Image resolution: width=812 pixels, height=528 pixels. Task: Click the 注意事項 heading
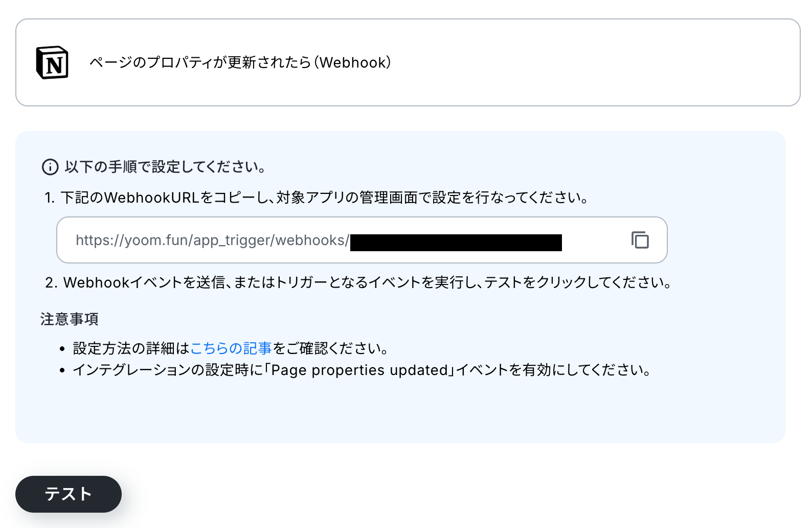[70, 319]
